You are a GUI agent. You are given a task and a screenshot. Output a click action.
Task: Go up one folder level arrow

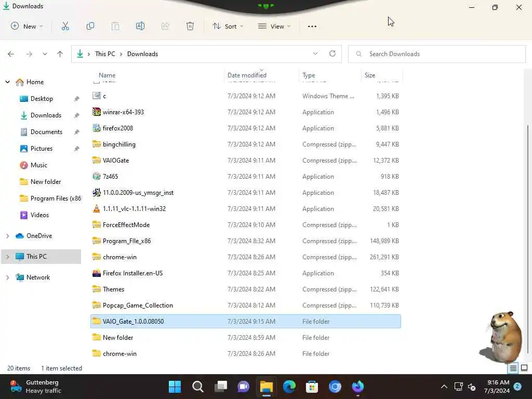(x=60, y=54)
